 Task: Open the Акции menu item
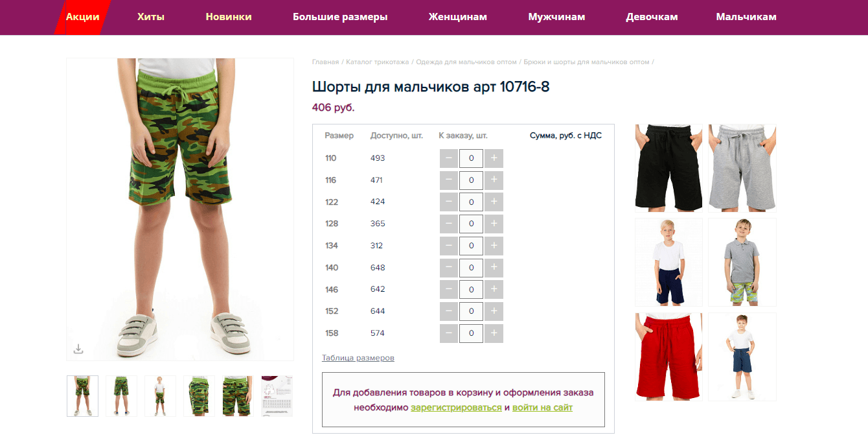point(82,17)
